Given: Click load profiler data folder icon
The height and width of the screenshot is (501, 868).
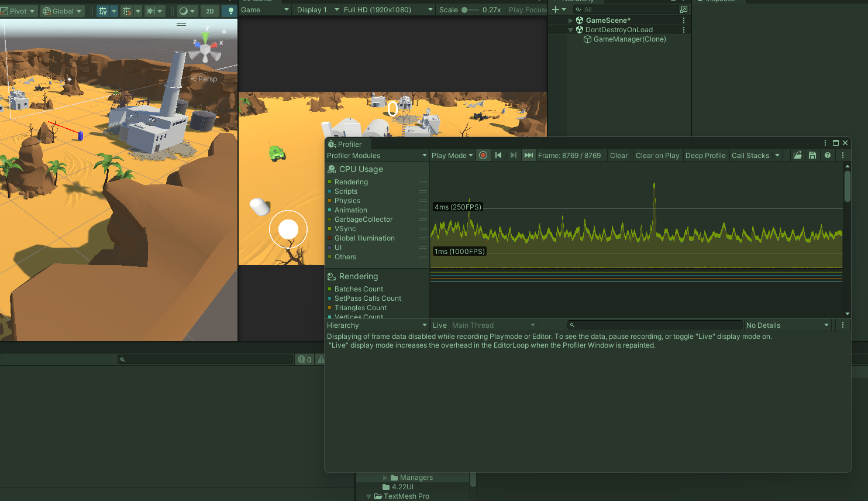Looking at the screenshot, I should coord(797,156).
